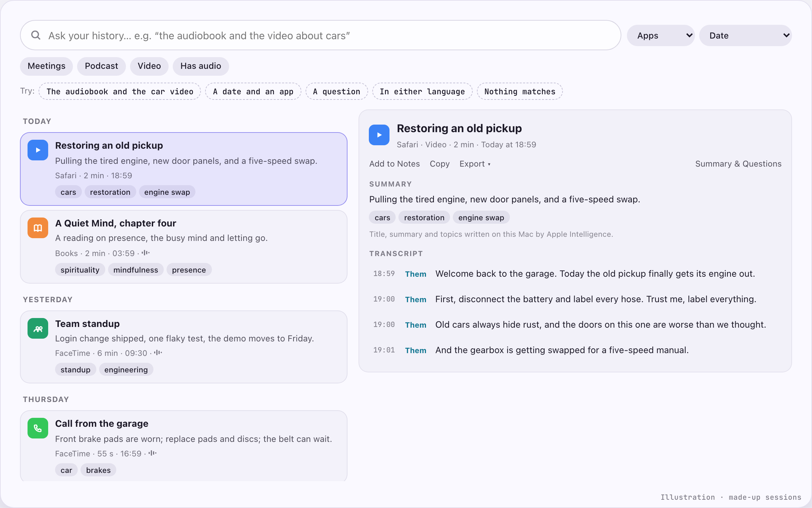Image resolution: width=812 pixels, height=508 pixels.
Task: Click the search magnifier icon
Action: (36, 35)
